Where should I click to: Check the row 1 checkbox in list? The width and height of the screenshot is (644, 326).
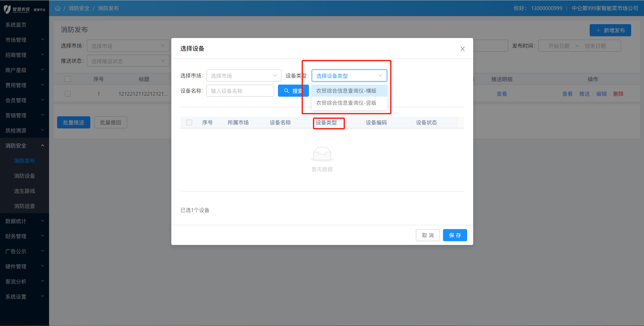point(68,94)
